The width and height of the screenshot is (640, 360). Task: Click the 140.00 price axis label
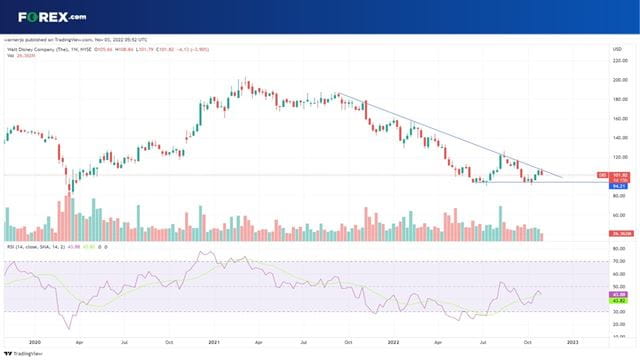coord(620,138)
